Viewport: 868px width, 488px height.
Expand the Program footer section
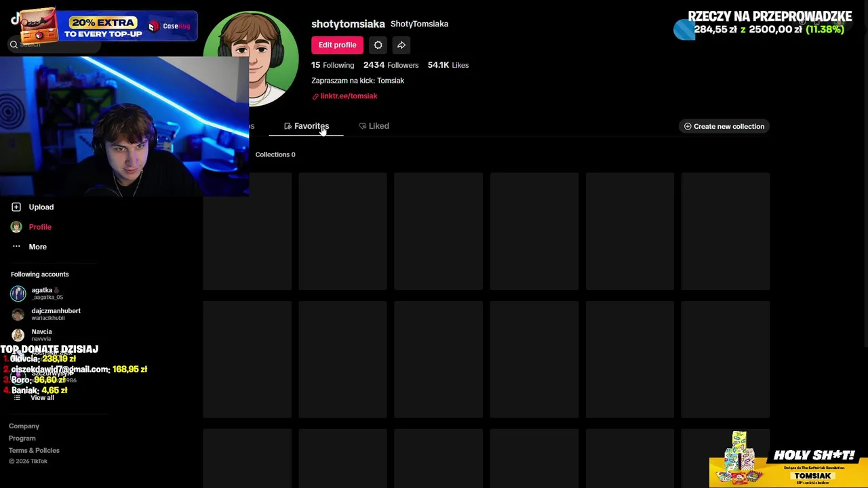click(22, 439)
